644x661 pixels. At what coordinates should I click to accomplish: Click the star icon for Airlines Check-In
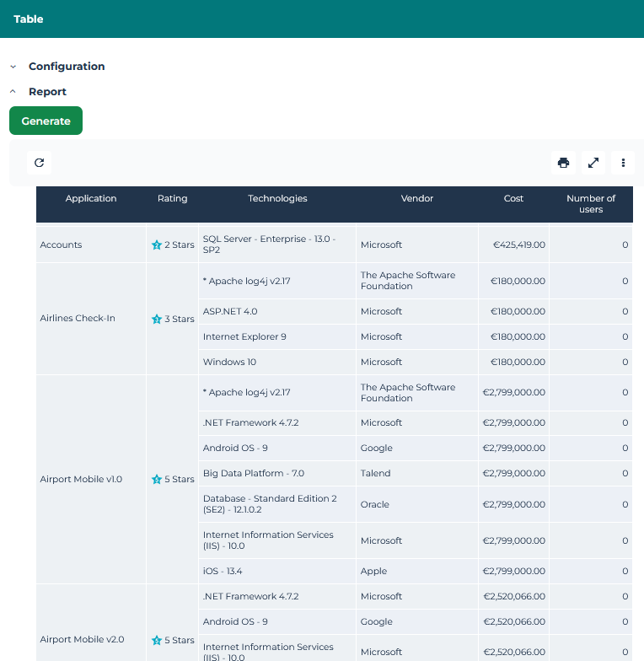coord(156,320)
